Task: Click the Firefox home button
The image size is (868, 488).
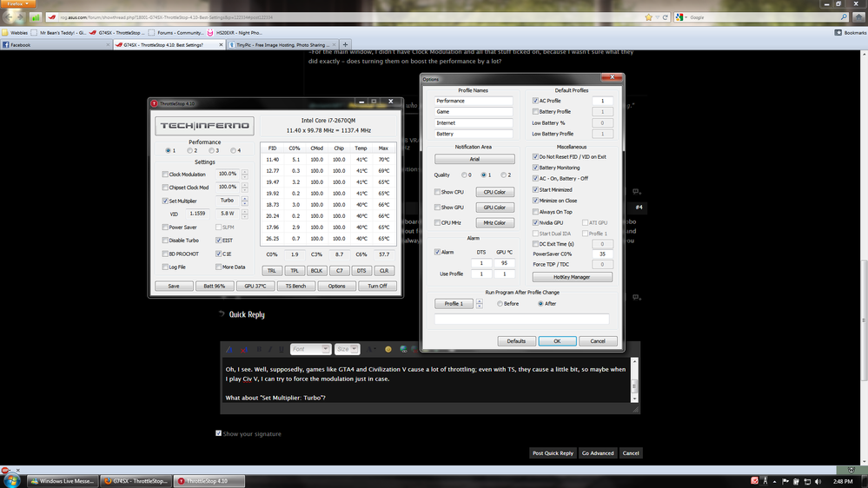Action: point(858,17)
